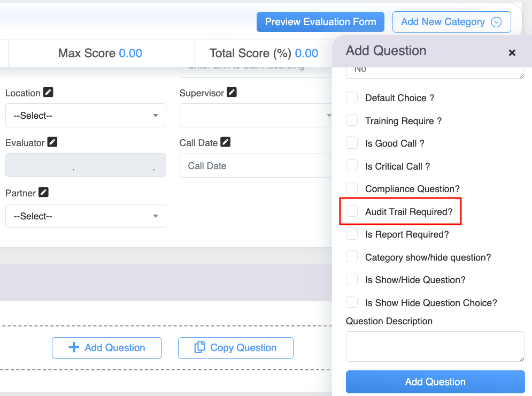Click into the Question Description text area

pos(435,346)
